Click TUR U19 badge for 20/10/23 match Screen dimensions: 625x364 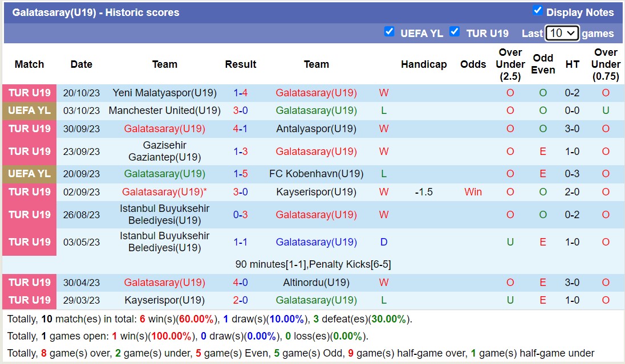(x=29, y=93)
